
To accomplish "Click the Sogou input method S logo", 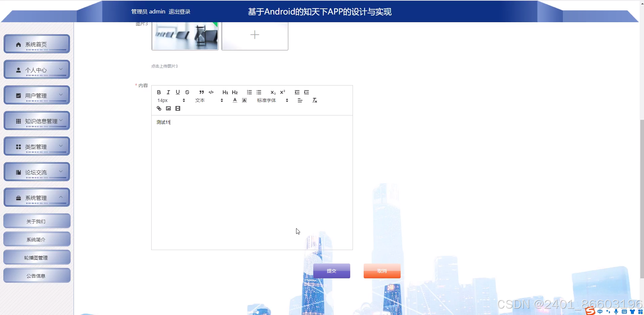I will [591, 312].
